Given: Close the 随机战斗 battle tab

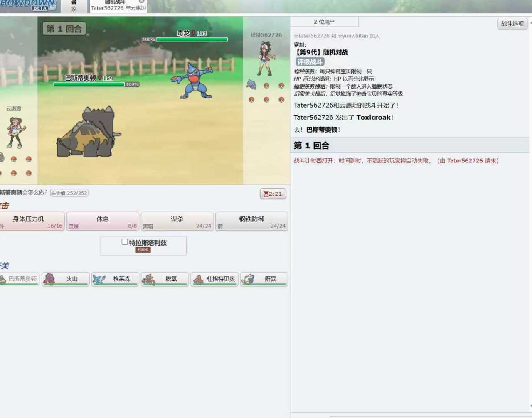Looking at the screenshot, I should (x=142, y=2).
